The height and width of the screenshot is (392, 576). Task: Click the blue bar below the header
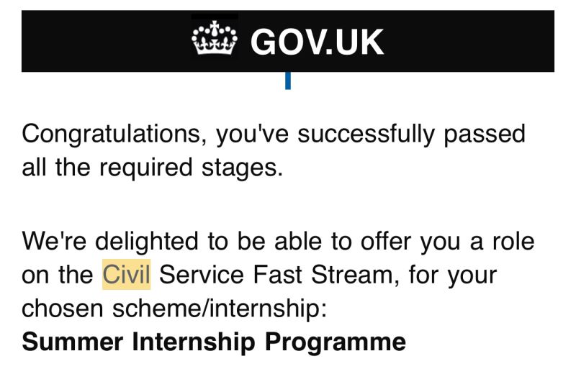click(x=288, y=81)
